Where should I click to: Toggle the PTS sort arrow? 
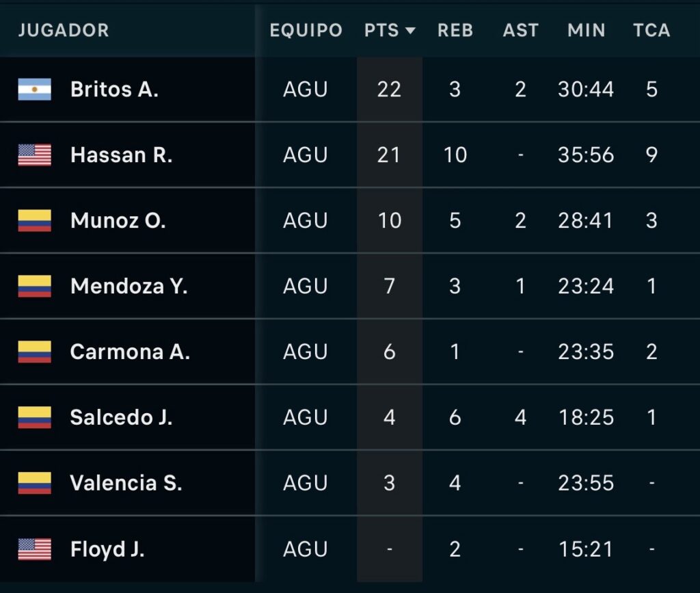(410, 31)
